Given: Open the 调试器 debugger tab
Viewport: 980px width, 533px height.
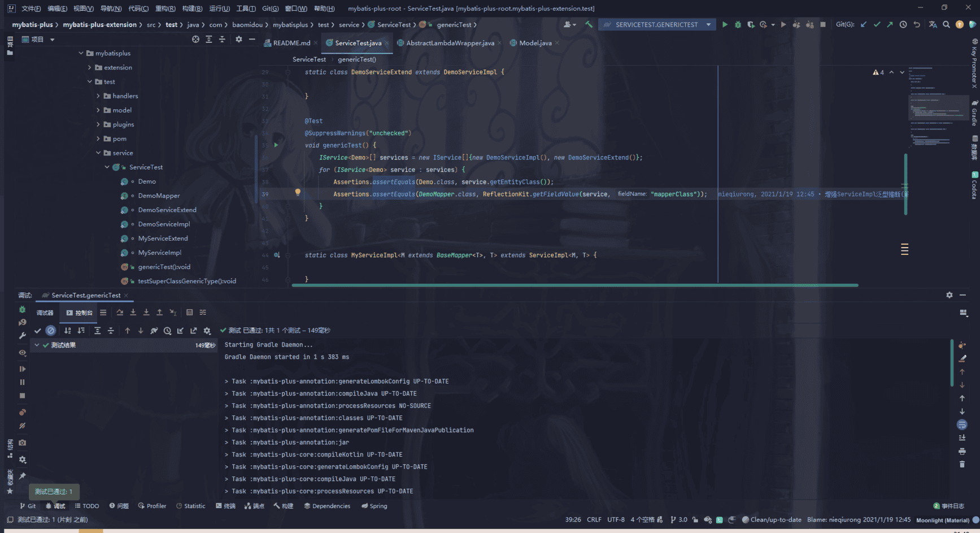Looking at the screenshot, I should point(45,313).
